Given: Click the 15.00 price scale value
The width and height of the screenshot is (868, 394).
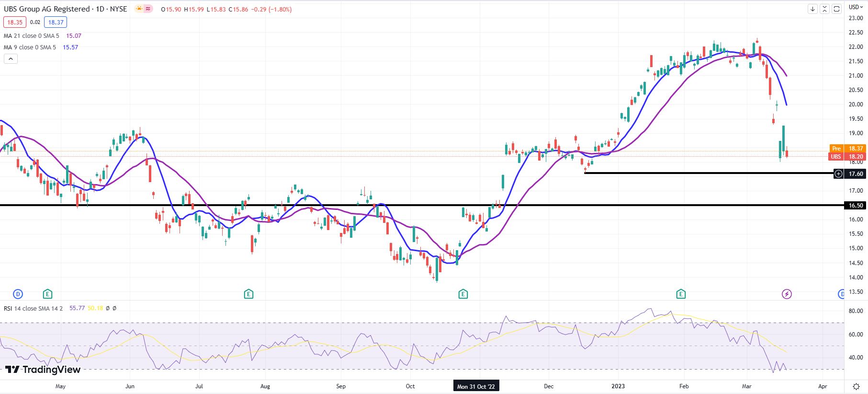Looking at the screenshot, I should click(856, 248).
